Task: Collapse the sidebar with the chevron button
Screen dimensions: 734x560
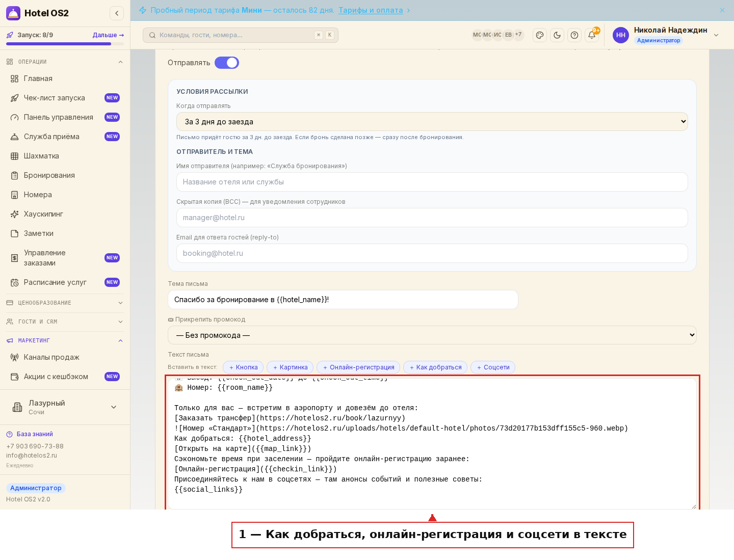Action: pos(117,13)
